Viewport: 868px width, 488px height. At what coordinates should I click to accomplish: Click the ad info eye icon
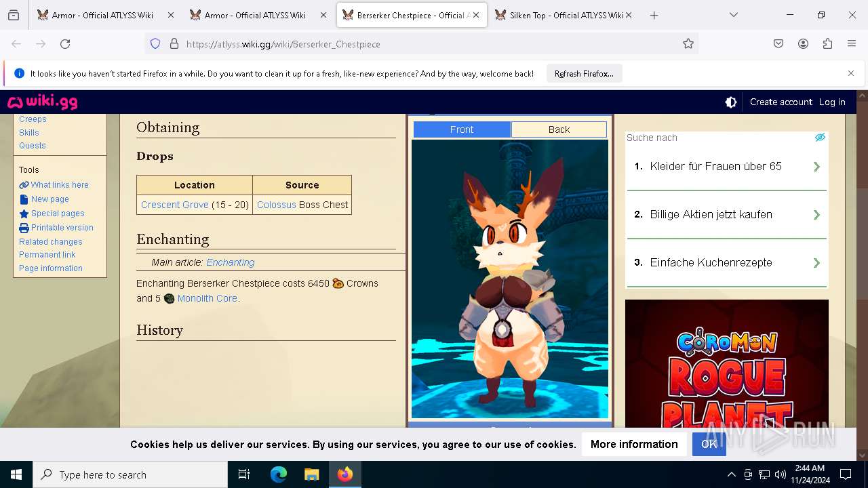click(820, 138)
